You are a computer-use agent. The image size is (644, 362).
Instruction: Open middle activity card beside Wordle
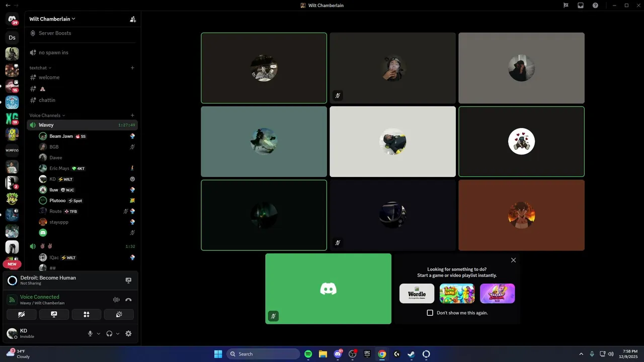pyautogui.click(x=457, y=294)
